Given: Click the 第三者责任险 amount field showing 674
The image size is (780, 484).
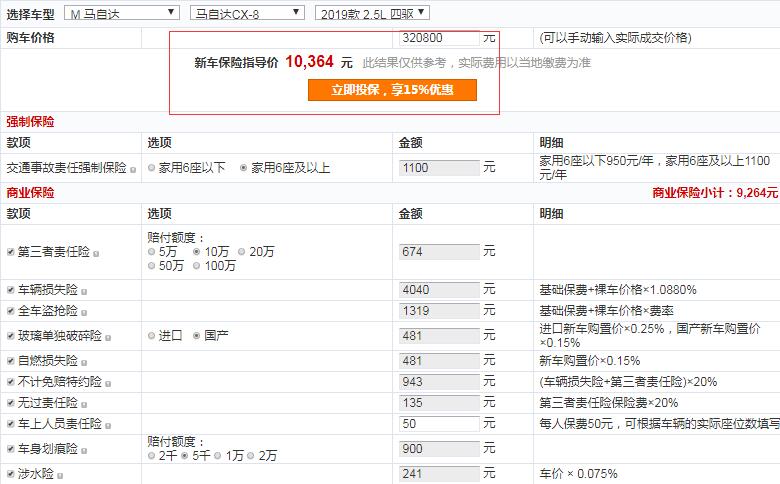Looking at the screenshot, I should click(439, 252).
